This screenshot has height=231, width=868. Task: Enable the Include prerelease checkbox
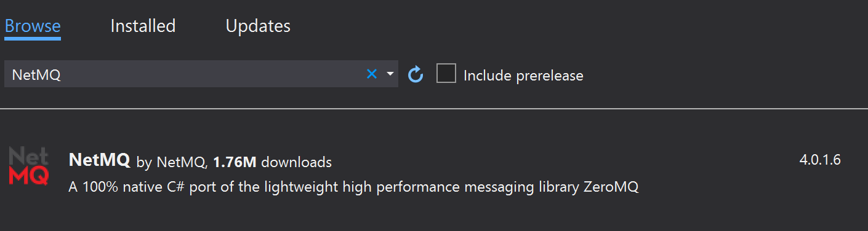click(446, 74)
